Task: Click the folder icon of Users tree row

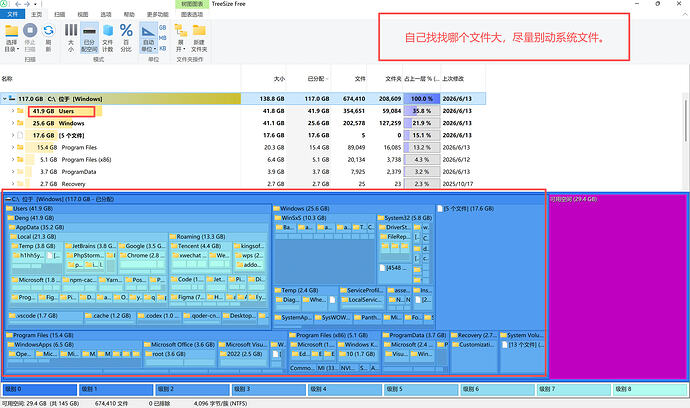Action: click(20, 111)
